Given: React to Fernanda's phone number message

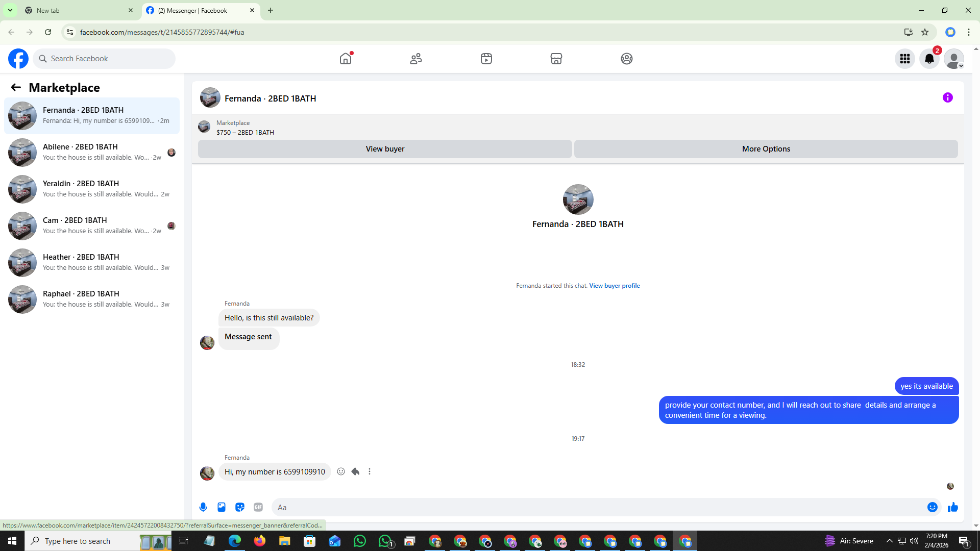Looking at the screenshot, I should click(341, 471).
